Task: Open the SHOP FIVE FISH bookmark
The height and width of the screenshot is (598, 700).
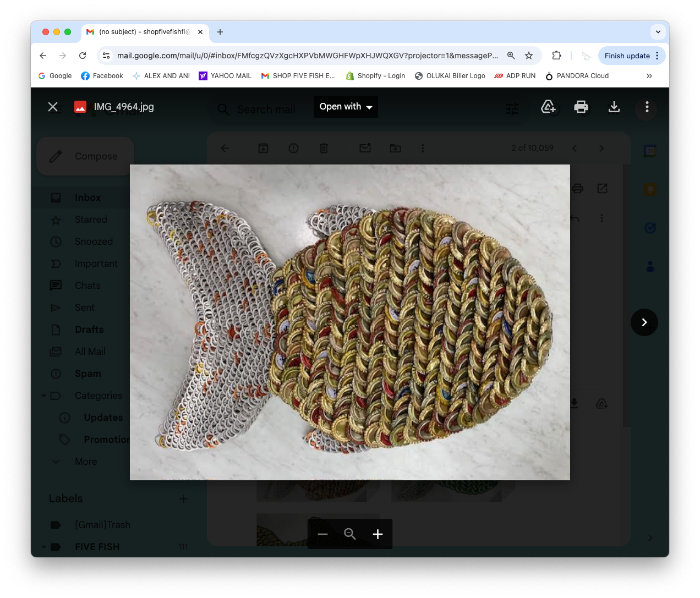Action: [x=298, y=76]
